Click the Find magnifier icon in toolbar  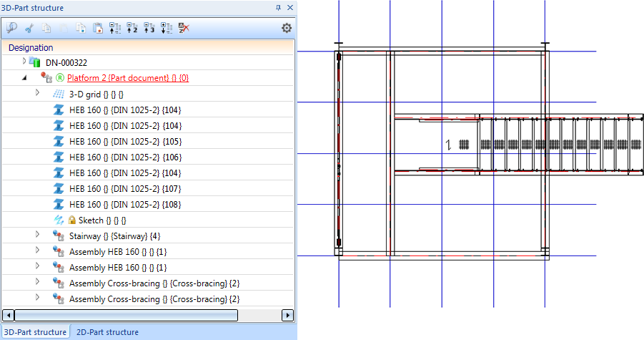[x=11, y=28]
